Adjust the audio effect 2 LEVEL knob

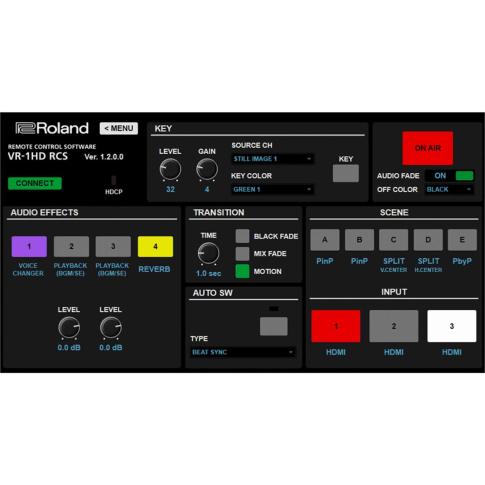(x=69, y=327)
